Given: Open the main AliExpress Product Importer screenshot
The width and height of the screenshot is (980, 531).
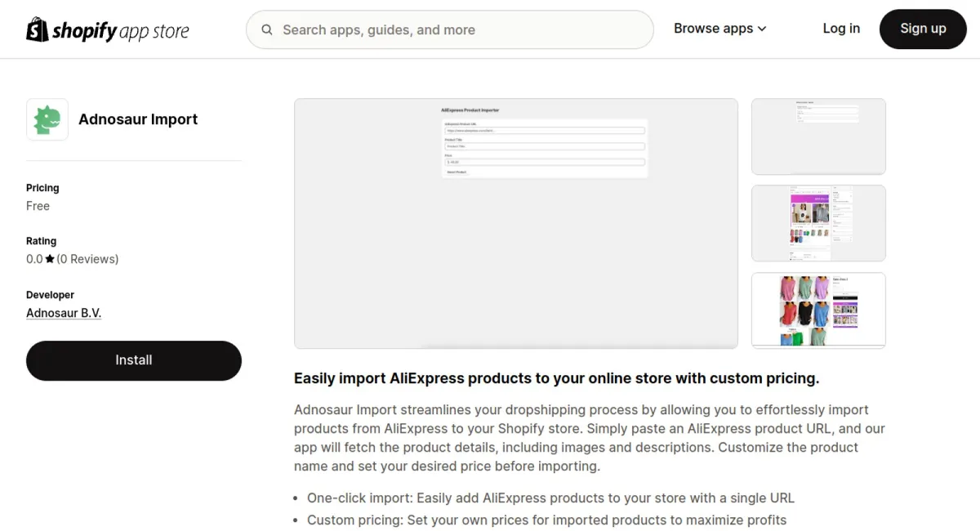Looking at the screenshot, I should click(516, 224).
